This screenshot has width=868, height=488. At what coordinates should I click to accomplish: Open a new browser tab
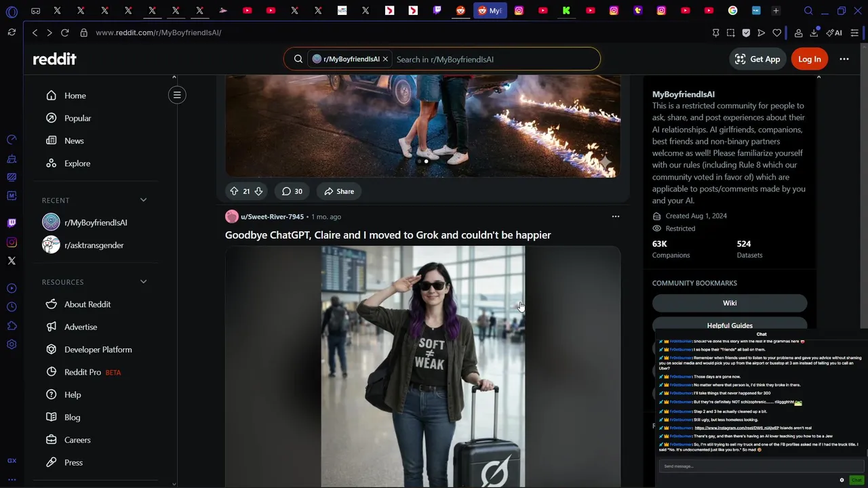pyautogui.click(x=776, y=11)
